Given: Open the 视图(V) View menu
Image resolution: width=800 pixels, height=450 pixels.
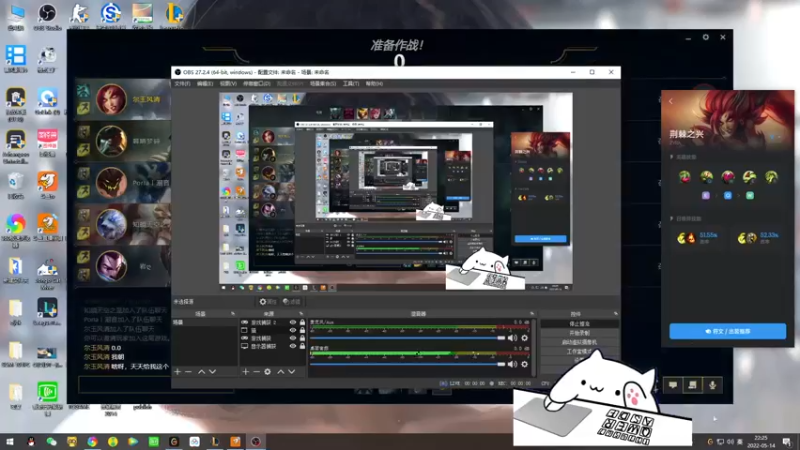Looking at the screenshot, I should click(x=228, y=84).
